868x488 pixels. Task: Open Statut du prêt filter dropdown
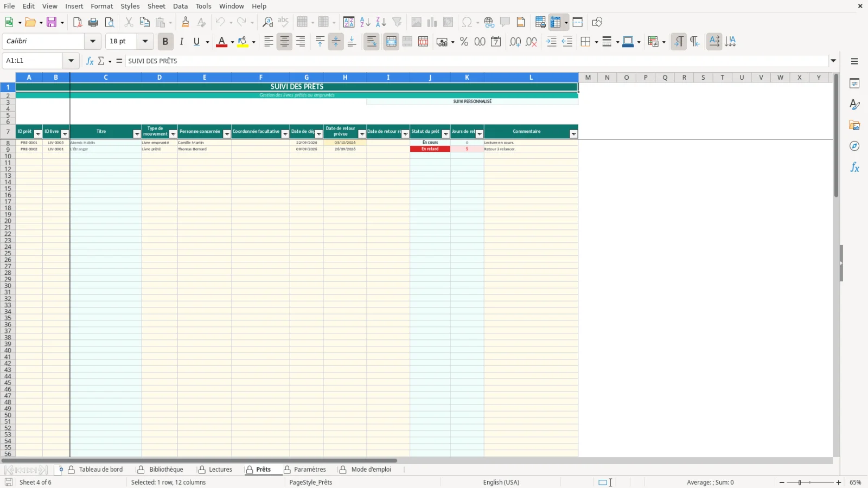click(446, 134)
